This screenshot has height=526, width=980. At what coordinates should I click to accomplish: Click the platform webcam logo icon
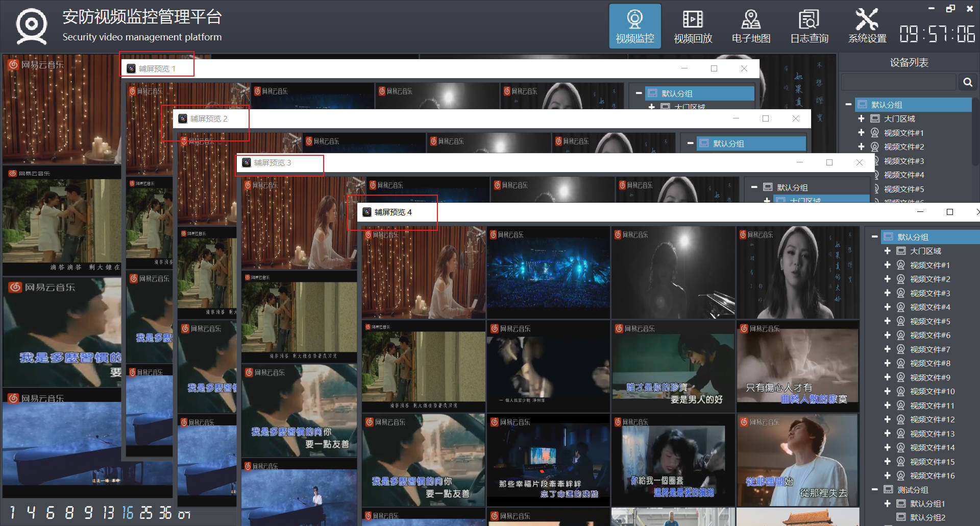[x=32, y=26]
